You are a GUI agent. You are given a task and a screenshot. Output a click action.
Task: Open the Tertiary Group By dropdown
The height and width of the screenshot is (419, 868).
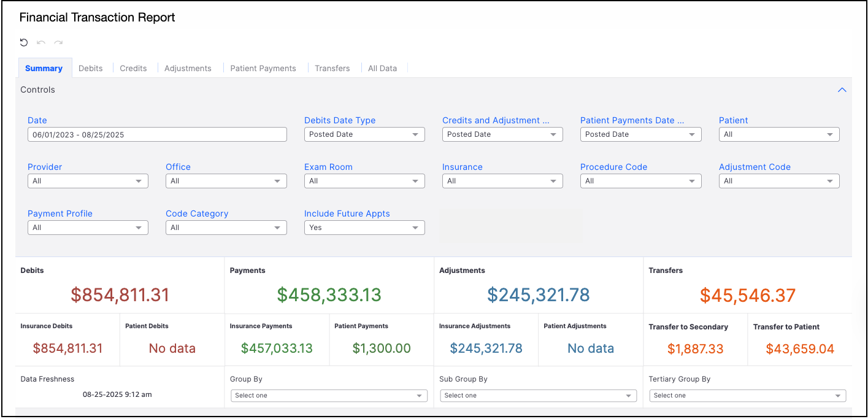(x=747, y=396)
